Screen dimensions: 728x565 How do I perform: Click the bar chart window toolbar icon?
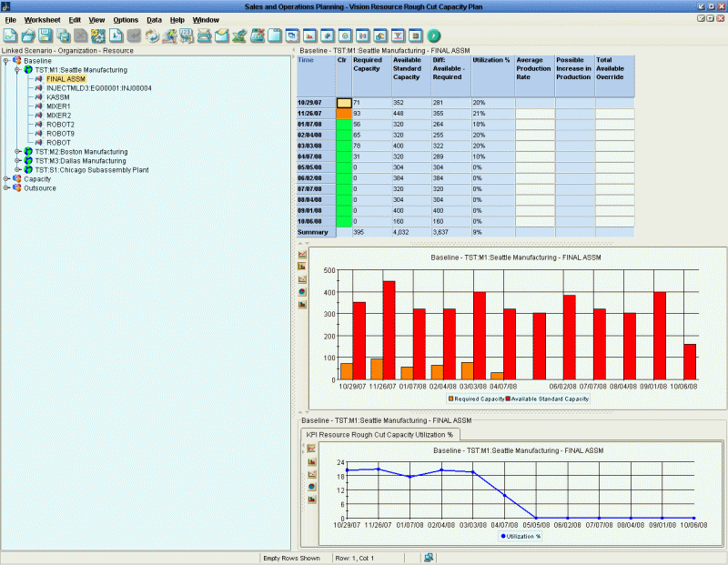click(310, 35)
